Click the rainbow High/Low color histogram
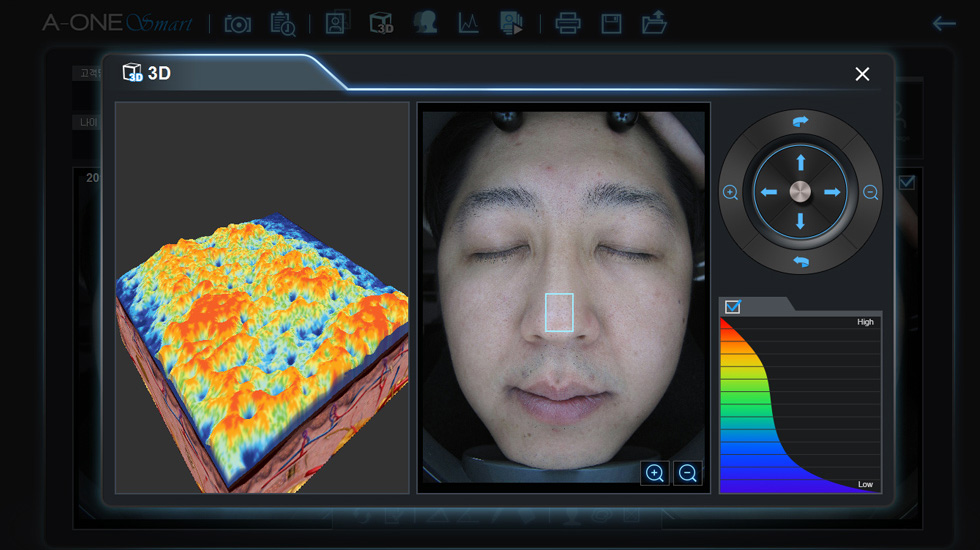 [x=800, y=405]
